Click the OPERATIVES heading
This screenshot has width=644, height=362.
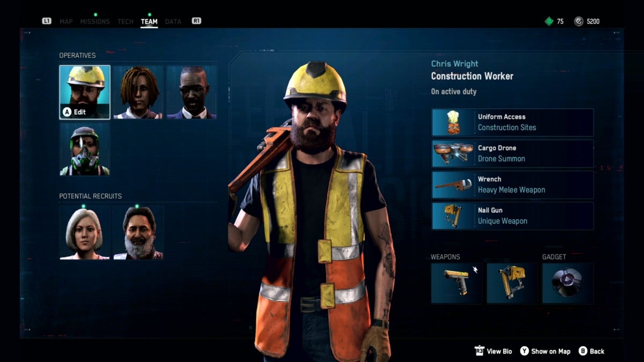77,55
